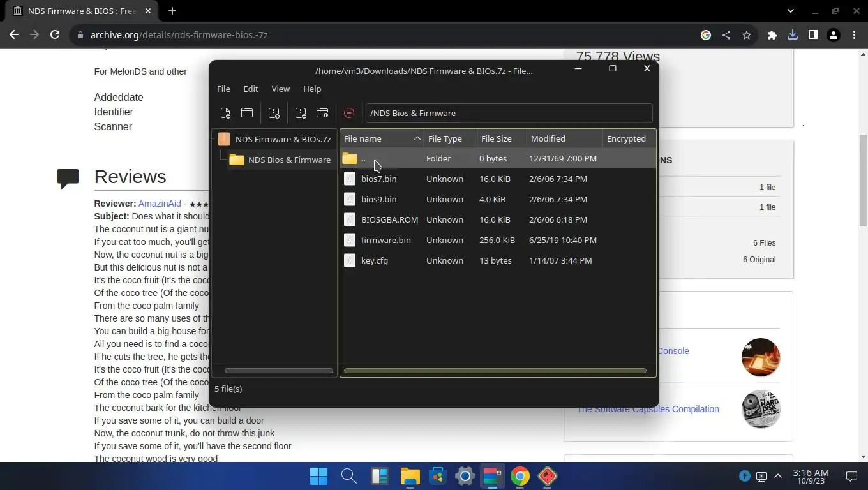Click the 256.0 KiB size cell
The width and height of the screenshot is (868, 490).
tap(497, 240)
